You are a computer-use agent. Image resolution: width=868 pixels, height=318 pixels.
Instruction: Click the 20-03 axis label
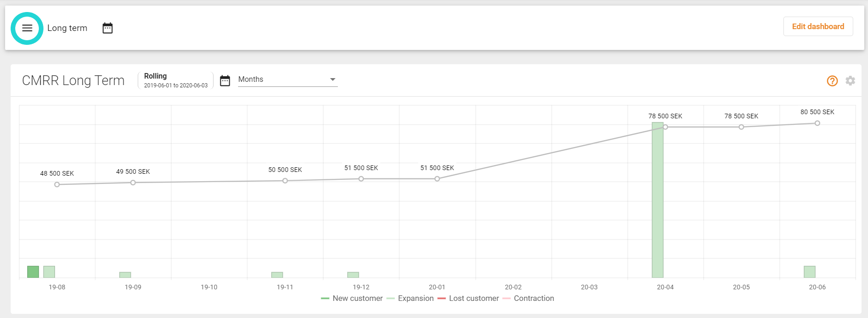coord(589,287)
